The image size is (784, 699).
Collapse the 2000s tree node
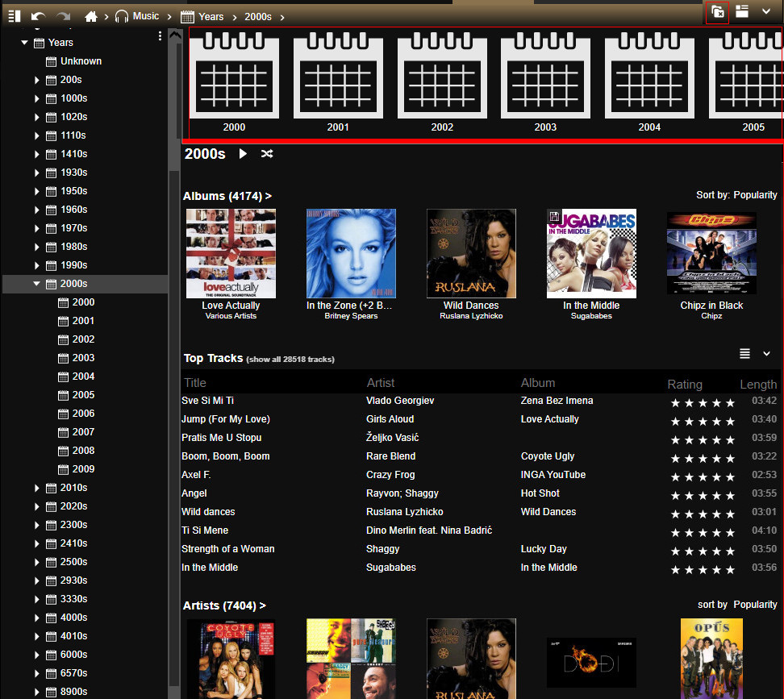point(37,284)
